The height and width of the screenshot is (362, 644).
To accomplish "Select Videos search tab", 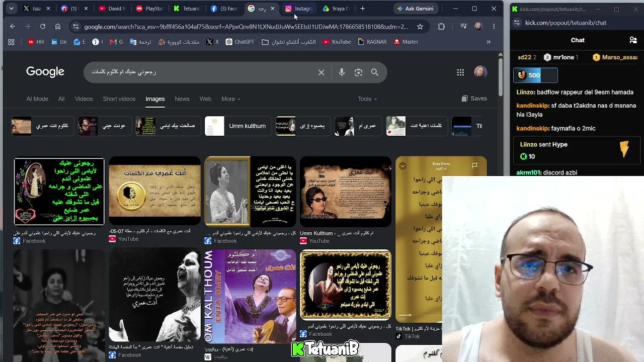I will [84, 99].
